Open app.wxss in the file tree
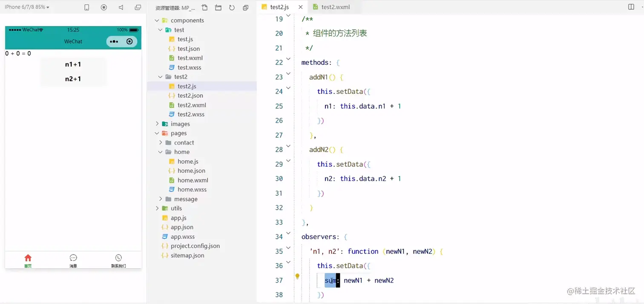The height and width of the screenshot is (304, 644). pos(183,237)
